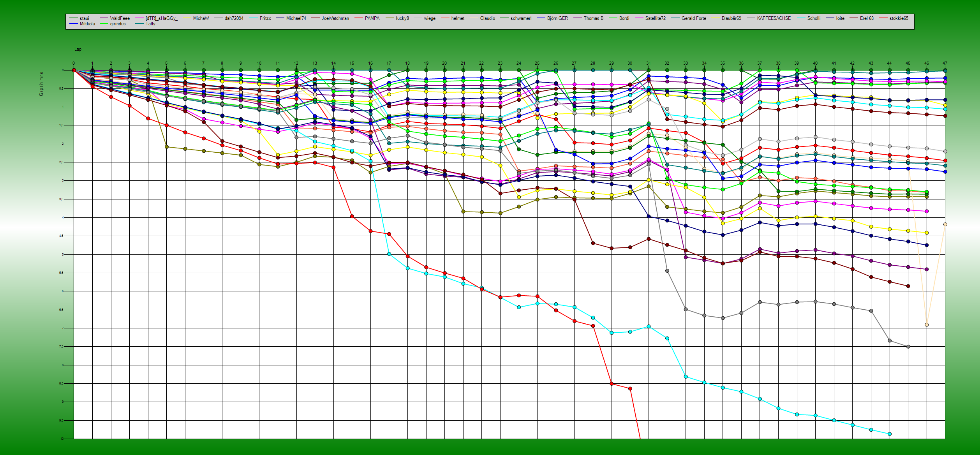Click the red data point at lap 0
Viewport: 980px width, 455px height.
tap(74, 70)
